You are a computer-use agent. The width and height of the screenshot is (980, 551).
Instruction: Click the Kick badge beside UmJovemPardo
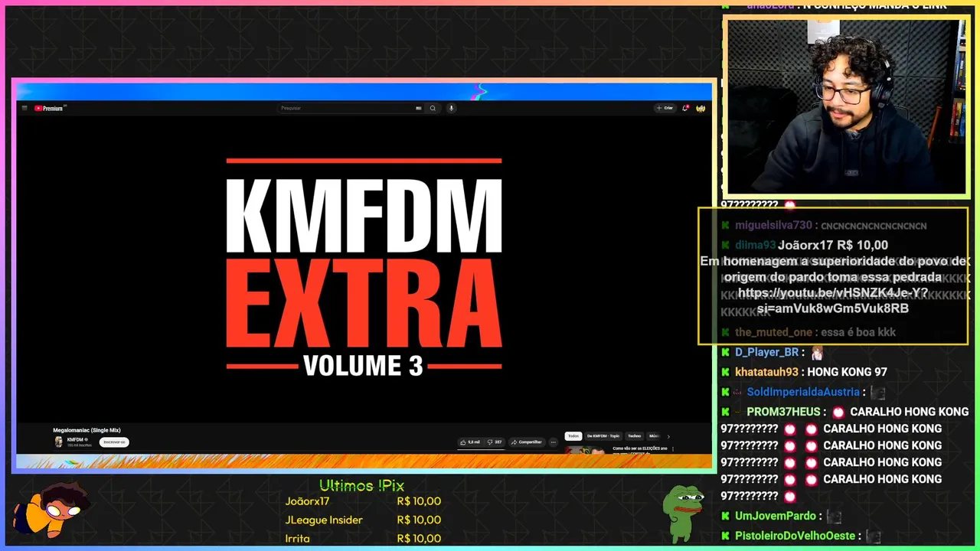(726, 516)
